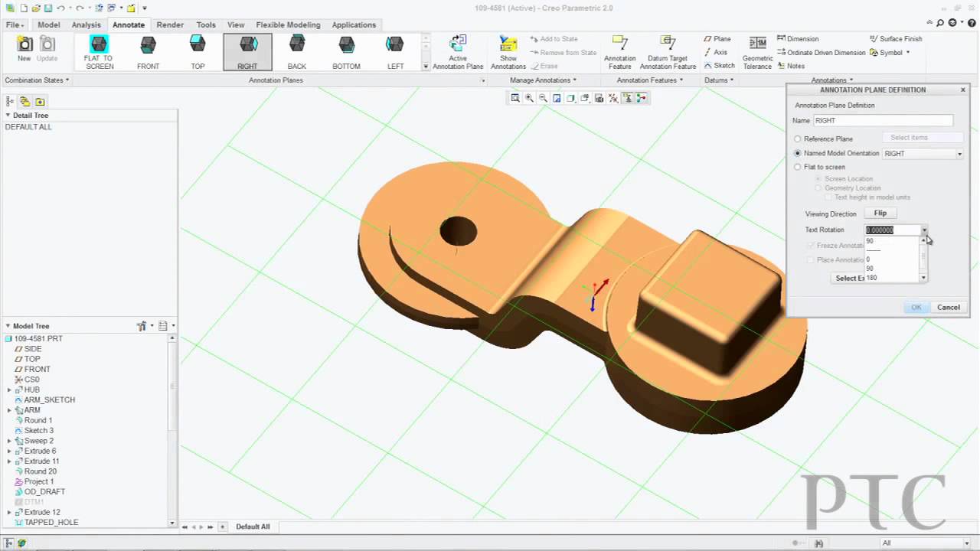
Task: Expand the annotation planes gallery
Action: tap(426, 67)
